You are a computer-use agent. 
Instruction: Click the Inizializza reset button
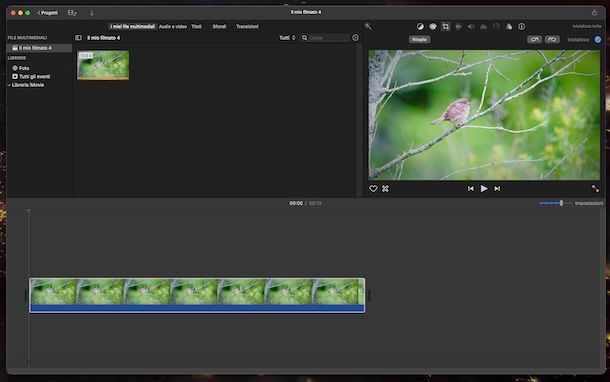pos(578,40)
